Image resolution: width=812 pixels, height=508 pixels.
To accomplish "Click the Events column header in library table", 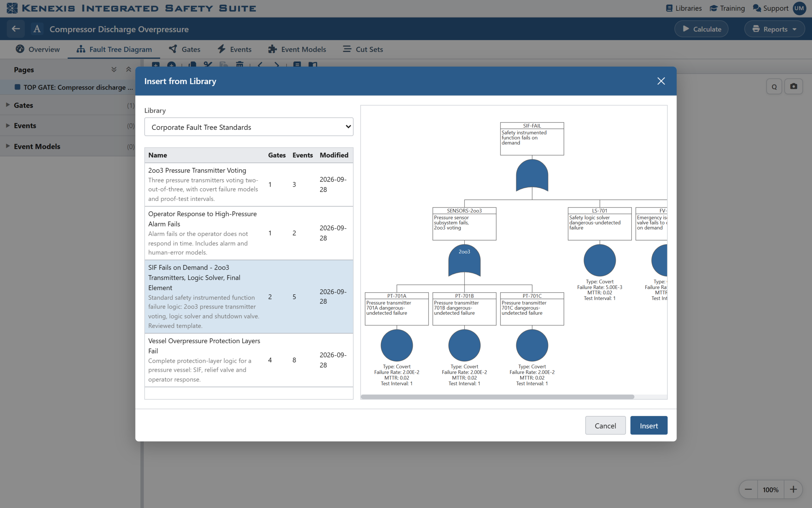I will click(x=302, y=155).
